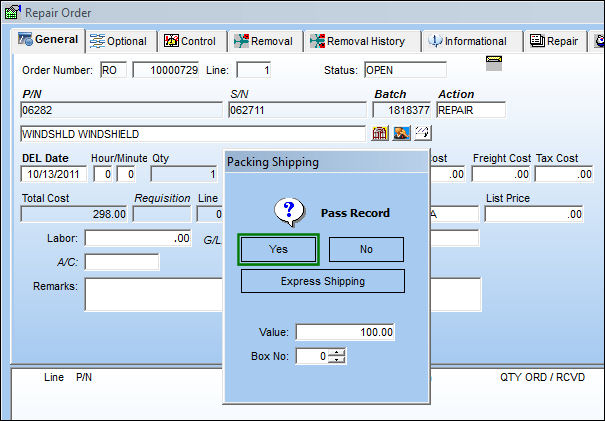Decrease Box No with down arrow
605x421 pixels.
pos(337,359)
